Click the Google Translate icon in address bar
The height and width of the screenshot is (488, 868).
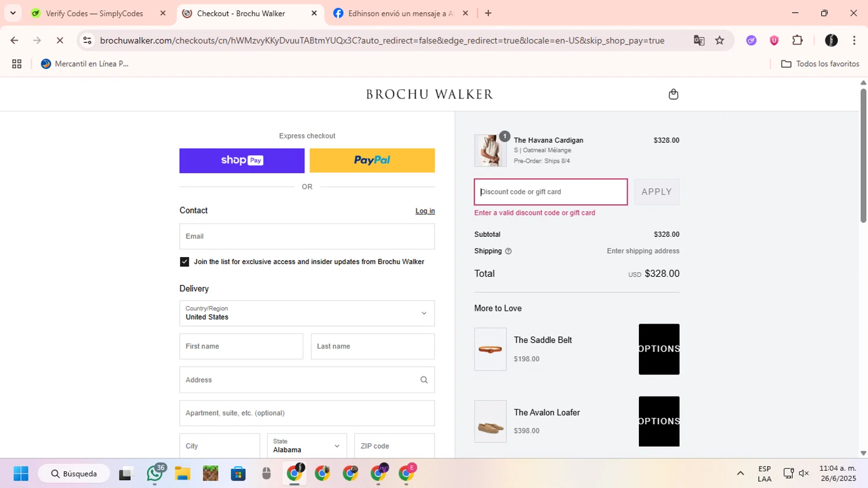click(x=699, y=40)
